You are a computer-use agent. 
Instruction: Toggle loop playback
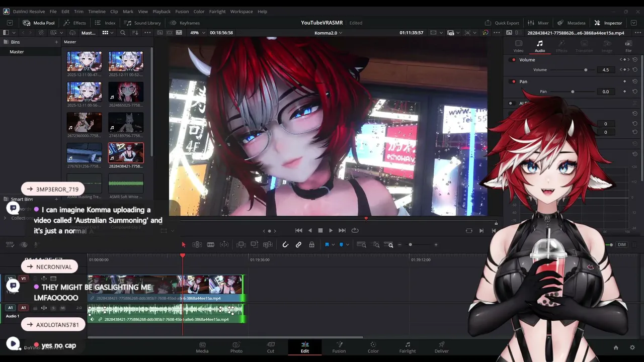(355, 230)
